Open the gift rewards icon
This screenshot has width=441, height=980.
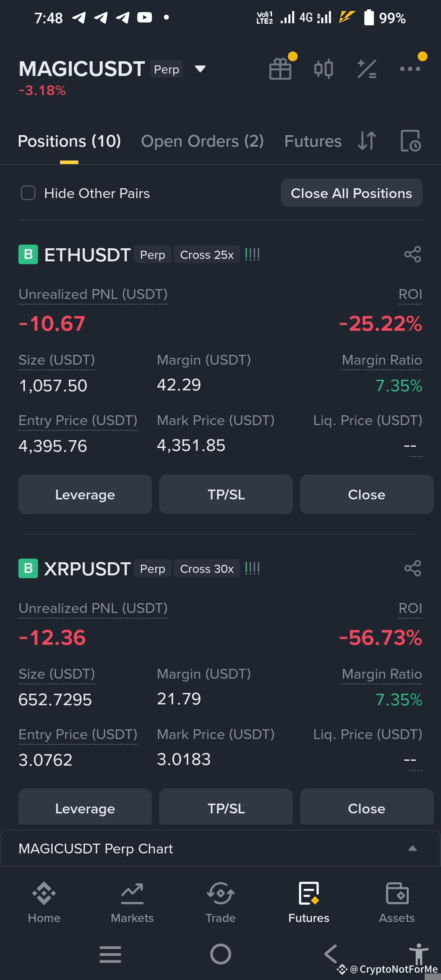281,69
